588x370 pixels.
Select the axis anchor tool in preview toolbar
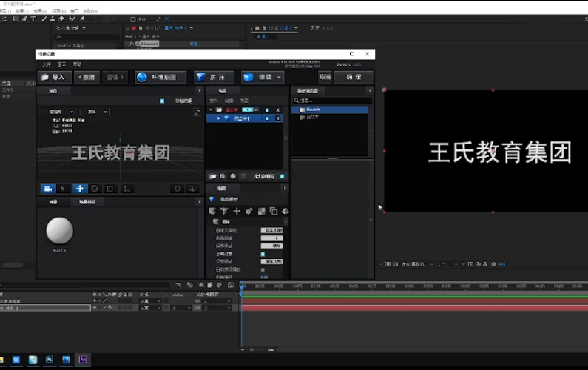tap(126, 189)
